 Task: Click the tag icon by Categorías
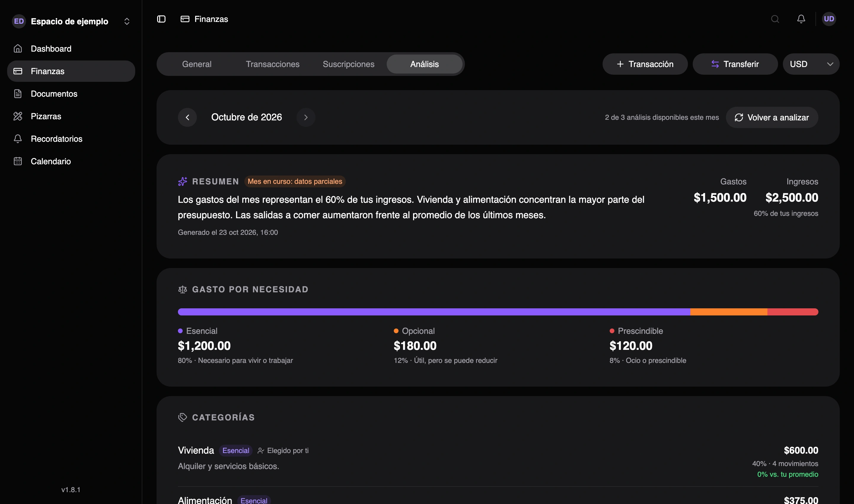tap(182, 417)
